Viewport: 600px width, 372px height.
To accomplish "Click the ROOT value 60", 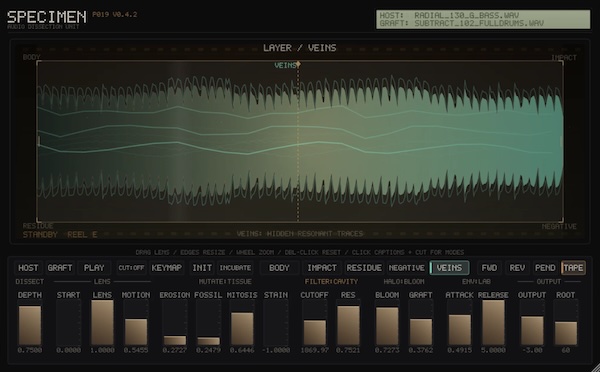I will click(566, 350).
